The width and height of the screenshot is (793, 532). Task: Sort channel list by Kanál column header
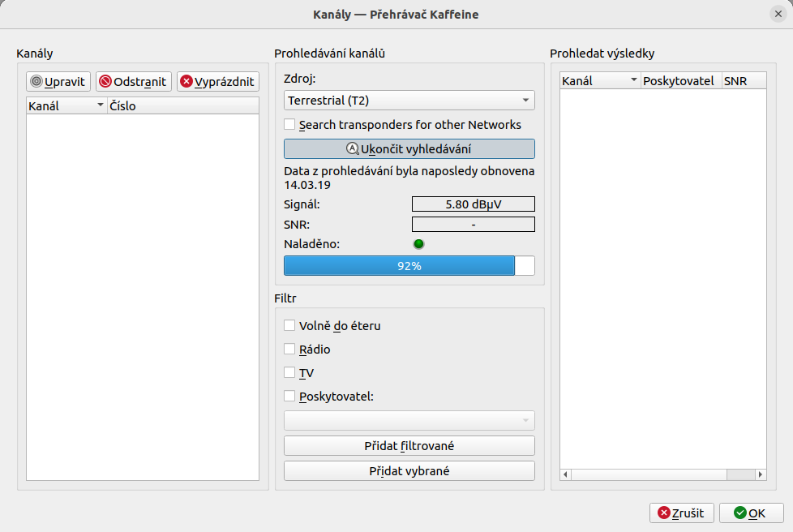tap(66, 105)
